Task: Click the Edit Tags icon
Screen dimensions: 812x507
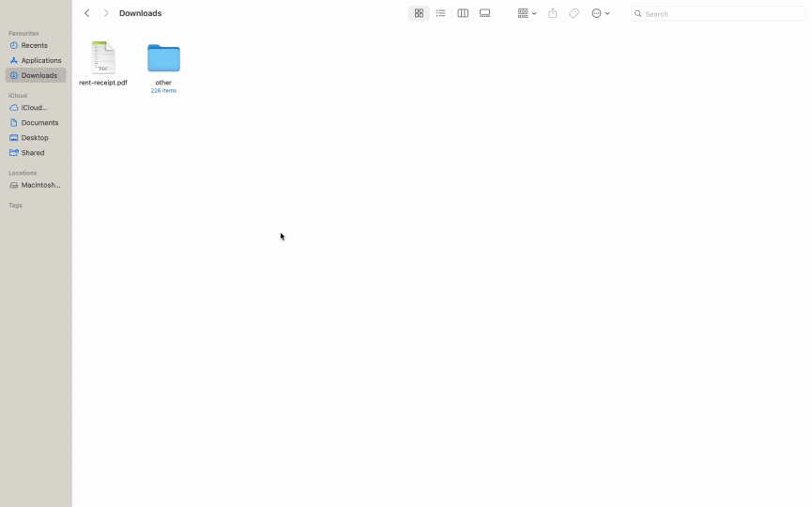Action: [x=574, y=13]
